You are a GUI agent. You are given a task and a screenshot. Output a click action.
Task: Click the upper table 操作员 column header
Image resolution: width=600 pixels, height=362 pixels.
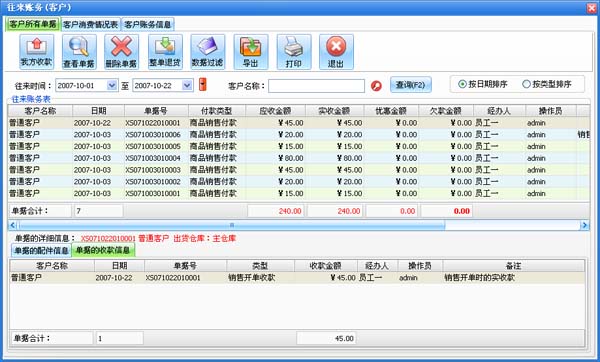(x=550, y=111)
